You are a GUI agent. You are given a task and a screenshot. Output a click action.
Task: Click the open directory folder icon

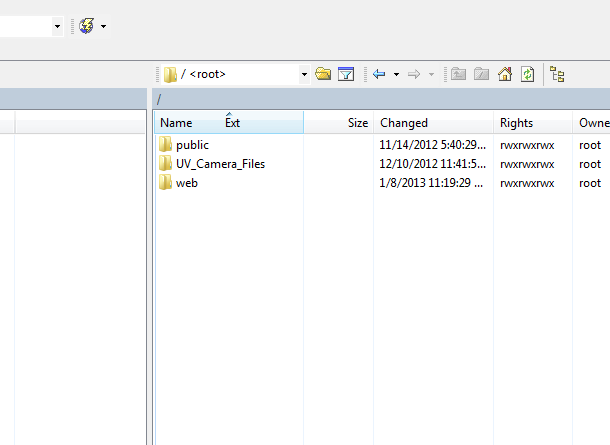(x=323, y=74)
